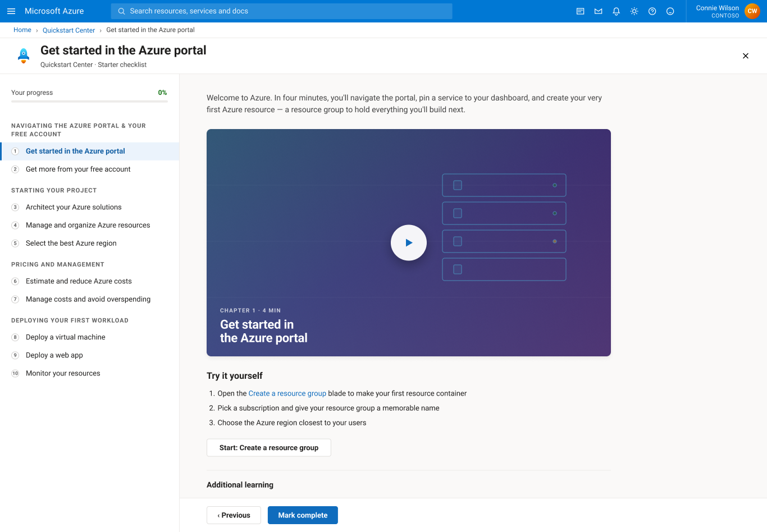The height and width of the screenshot is (532, 767).
Task: Click step number 10 circle icon
Action: pos(15,373)
